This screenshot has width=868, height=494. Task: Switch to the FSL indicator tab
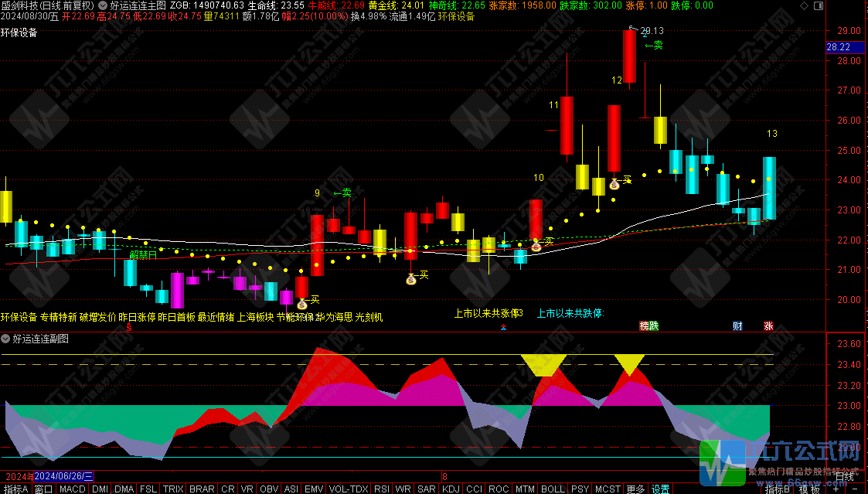(148, 489)
